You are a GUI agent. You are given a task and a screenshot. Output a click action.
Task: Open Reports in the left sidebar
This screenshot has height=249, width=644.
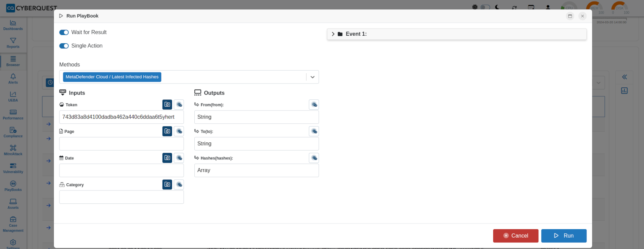[13, 43]
